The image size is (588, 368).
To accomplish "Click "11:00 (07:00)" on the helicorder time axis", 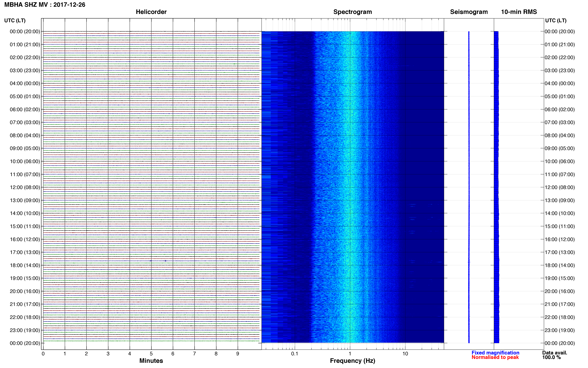I will [x=25, y=174].
